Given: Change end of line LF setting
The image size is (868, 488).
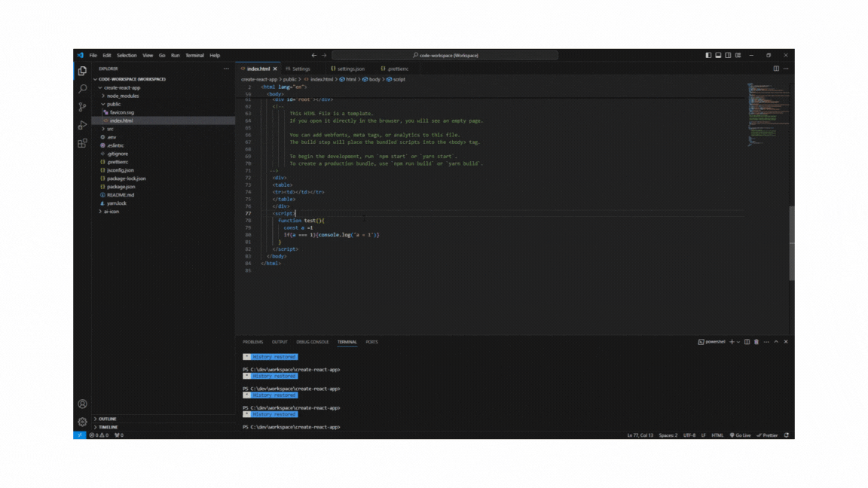Looking at the screenshot, I should (x=704, y=435).
